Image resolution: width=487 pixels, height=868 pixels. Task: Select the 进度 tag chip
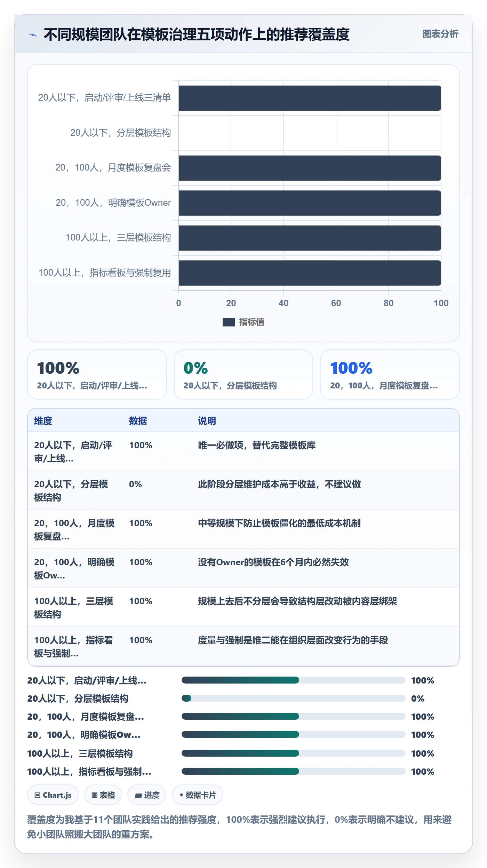click(147, 795)
